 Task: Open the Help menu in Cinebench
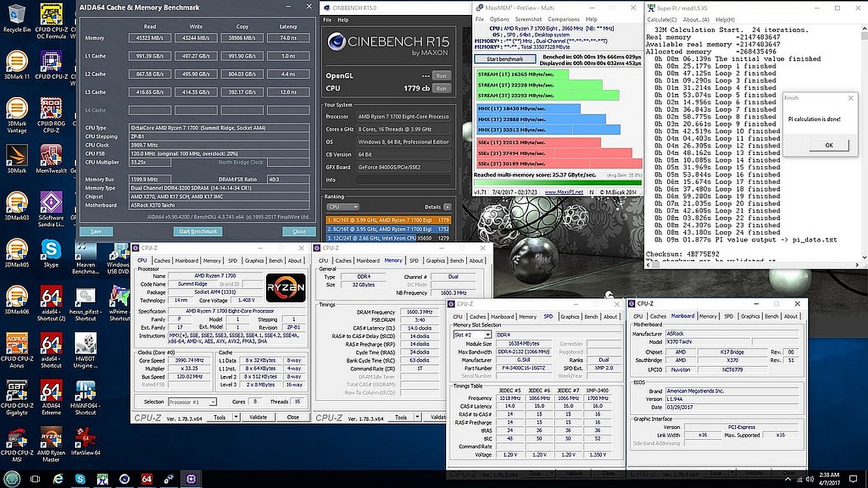(342, 20)
